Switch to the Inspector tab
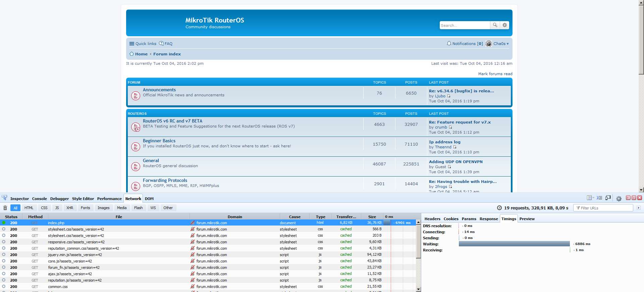The height and width of the screenshot is (292, 644). tap(19, 199)
